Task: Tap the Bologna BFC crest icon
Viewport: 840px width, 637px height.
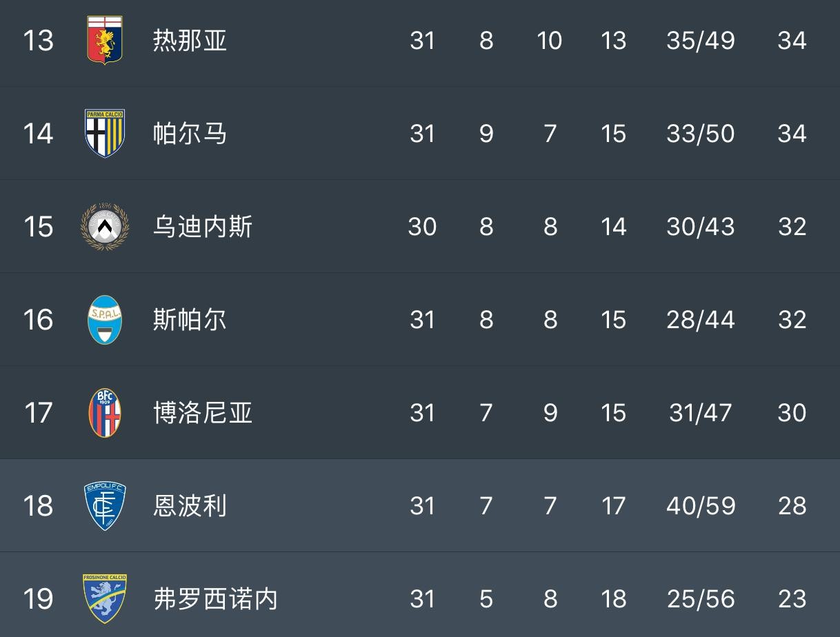Action: pos(105,412)
